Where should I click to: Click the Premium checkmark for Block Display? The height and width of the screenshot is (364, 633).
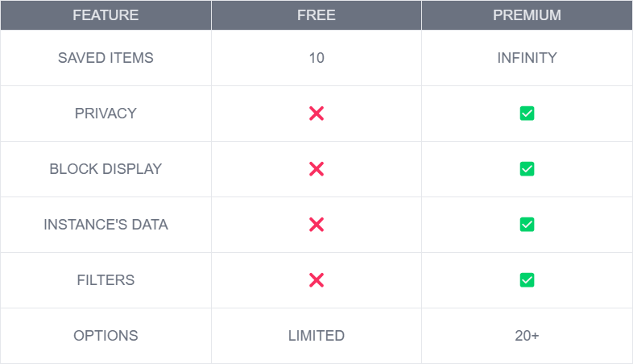pos(527,169)
